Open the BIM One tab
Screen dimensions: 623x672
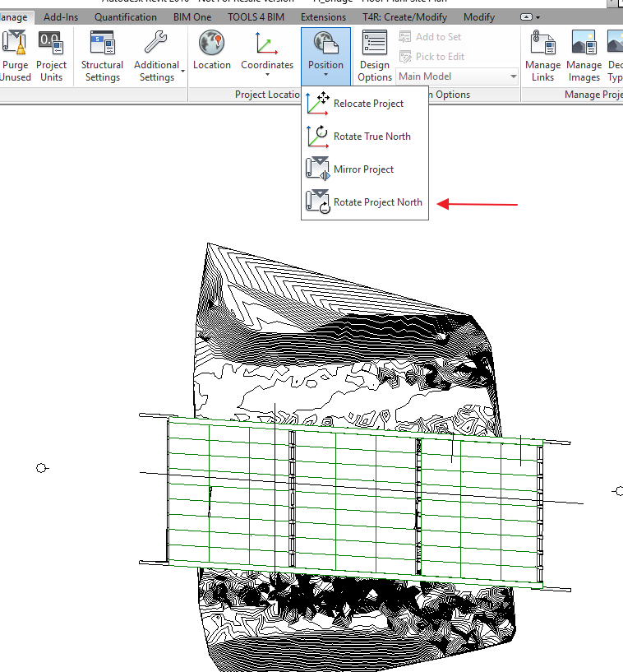tap(192, 17)
